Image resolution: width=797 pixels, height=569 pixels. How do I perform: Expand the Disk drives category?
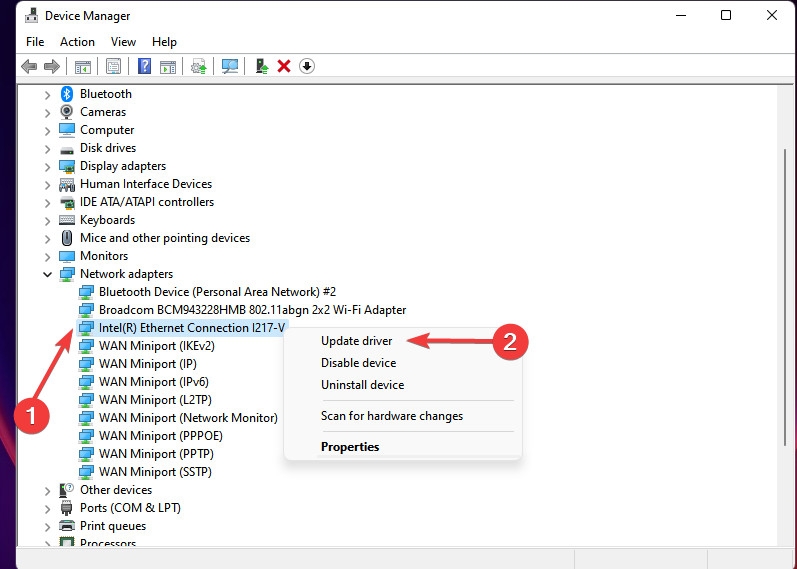click(x=47, y=148)
